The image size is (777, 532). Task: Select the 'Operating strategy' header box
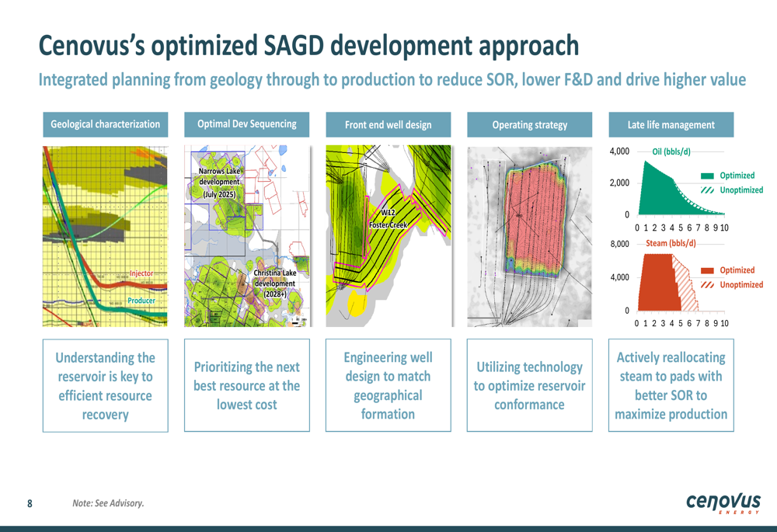click(x=530, y=124)
